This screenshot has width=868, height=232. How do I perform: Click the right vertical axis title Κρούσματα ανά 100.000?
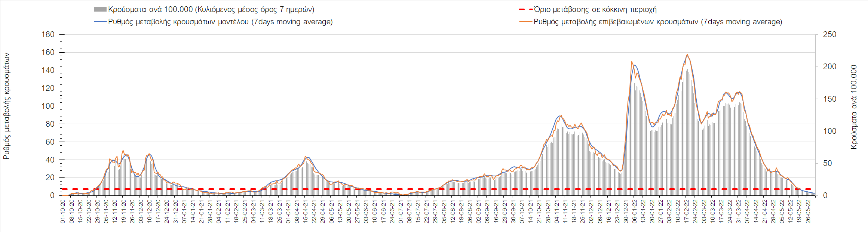853,107
